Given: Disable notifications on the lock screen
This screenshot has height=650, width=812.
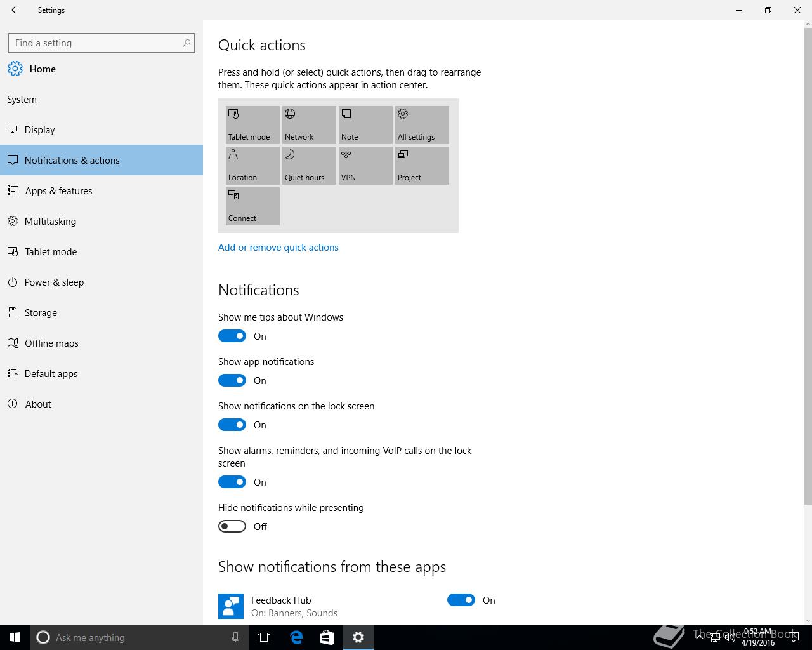Looking at the screenshot, I should tap(232, 425).
